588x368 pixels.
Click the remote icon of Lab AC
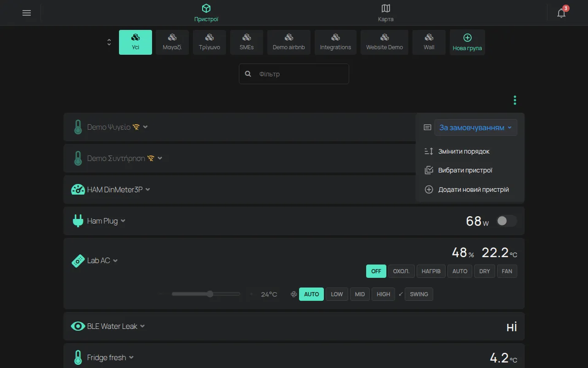coord(78,261)
